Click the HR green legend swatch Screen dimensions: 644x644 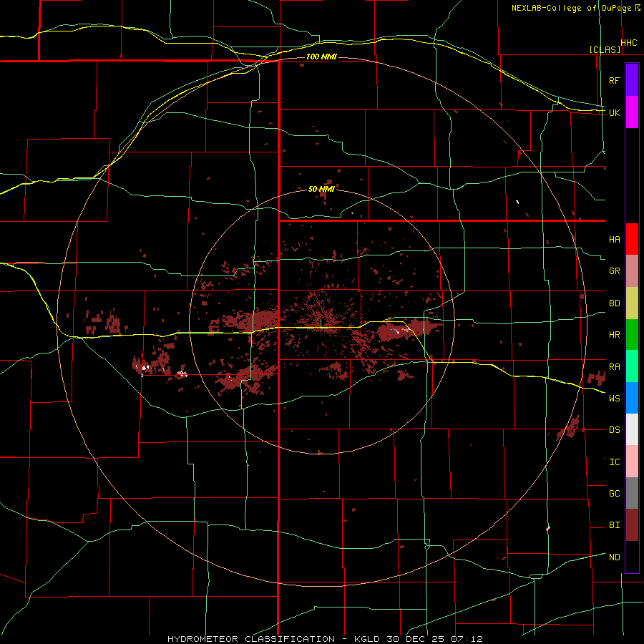coord(632,335)
